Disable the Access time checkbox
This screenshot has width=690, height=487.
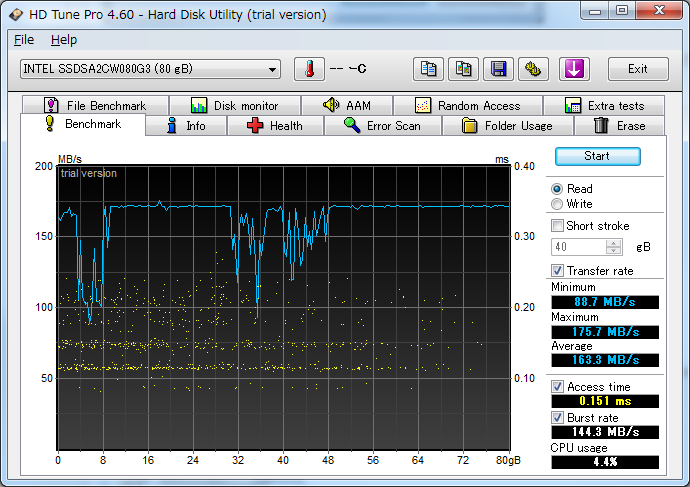click(558, 387)
